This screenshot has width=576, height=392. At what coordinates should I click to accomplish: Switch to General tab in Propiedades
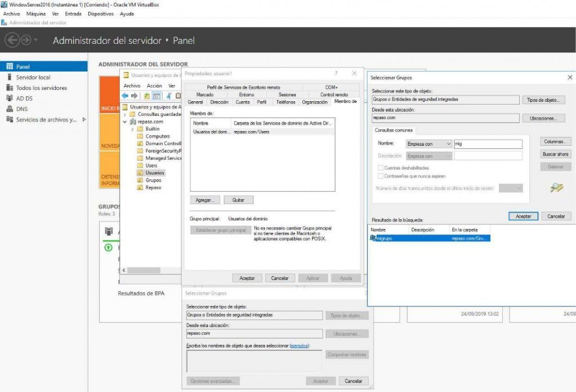[195, 102]
